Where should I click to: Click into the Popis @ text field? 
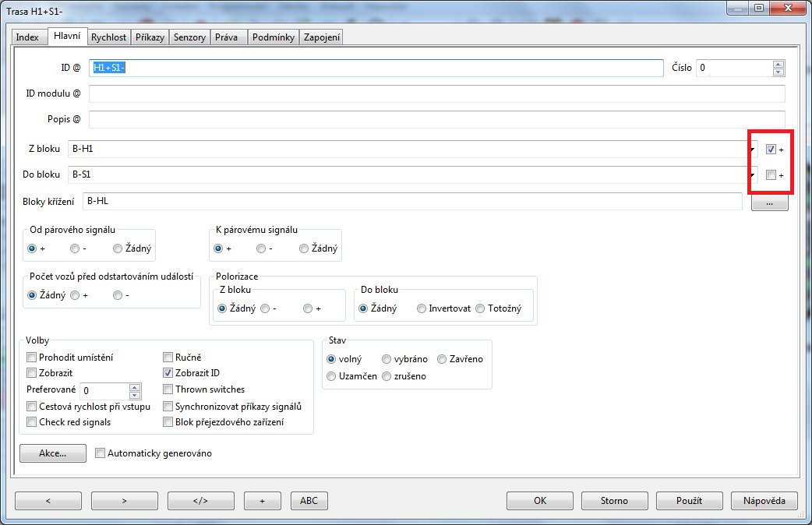coord(436,120)
